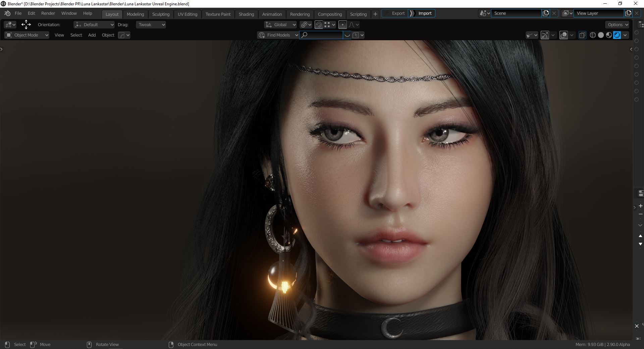Expand the Global transform orientation dropdown
Viewport: 644px width, 349px height.
tap(280, 24)
